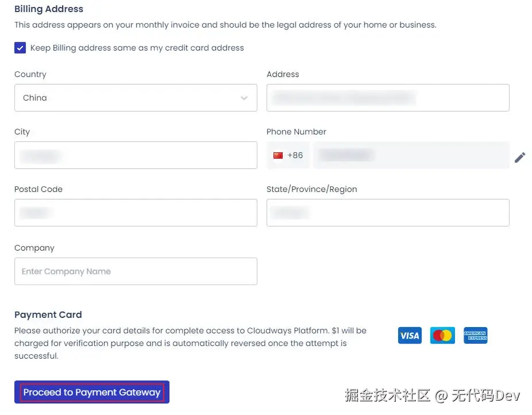Click 'Enter Company Name' input box
Viewport: 532px width, 415px height.
tap(136, 271)
